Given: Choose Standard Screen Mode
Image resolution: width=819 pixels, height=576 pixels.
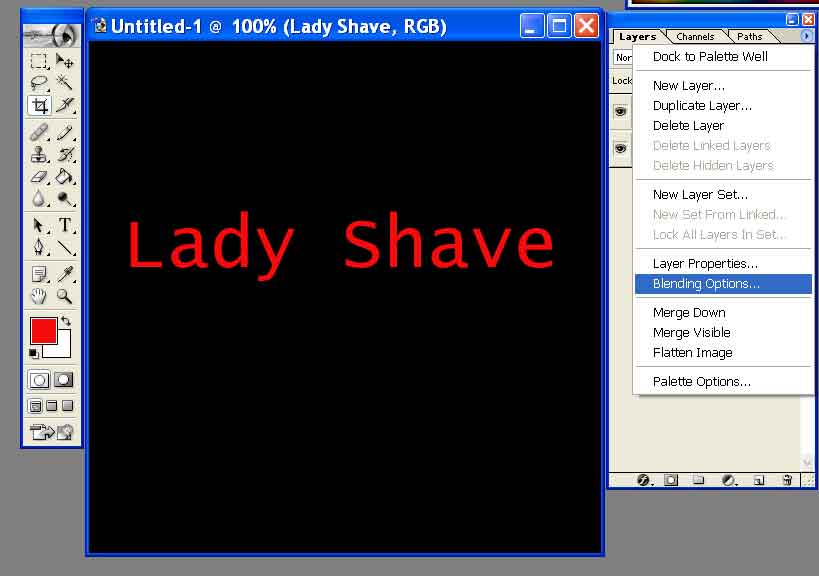Looking at the screenshot, I should [36, 406].
